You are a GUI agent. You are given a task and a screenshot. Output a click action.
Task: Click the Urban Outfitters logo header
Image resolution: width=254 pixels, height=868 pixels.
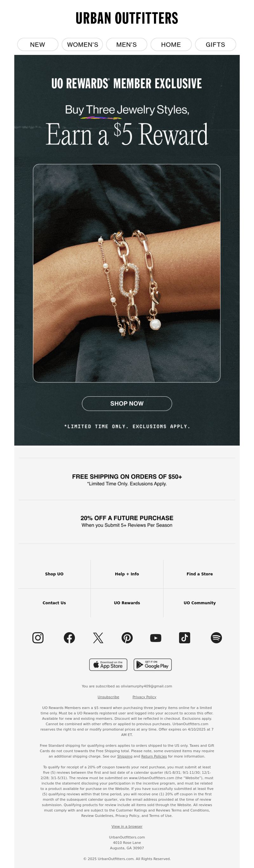click(127, 18)
